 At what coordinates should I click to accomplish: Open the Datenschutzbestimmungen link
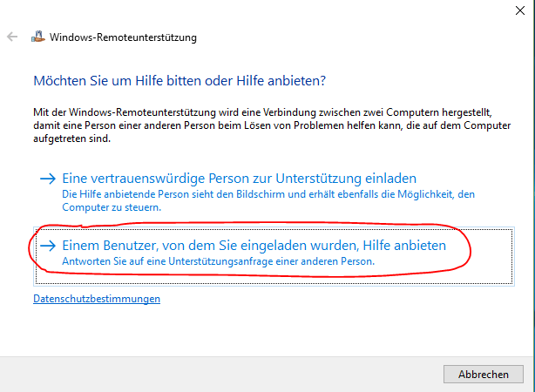pos(97,299)
